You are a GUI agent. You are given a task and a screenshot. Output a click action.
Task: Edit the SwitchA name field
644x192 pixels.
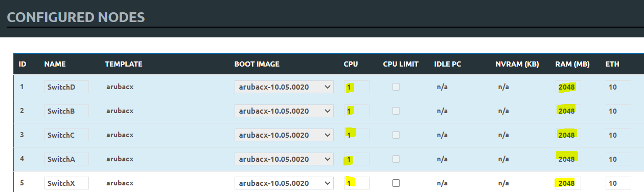click(x=66, y=159)
